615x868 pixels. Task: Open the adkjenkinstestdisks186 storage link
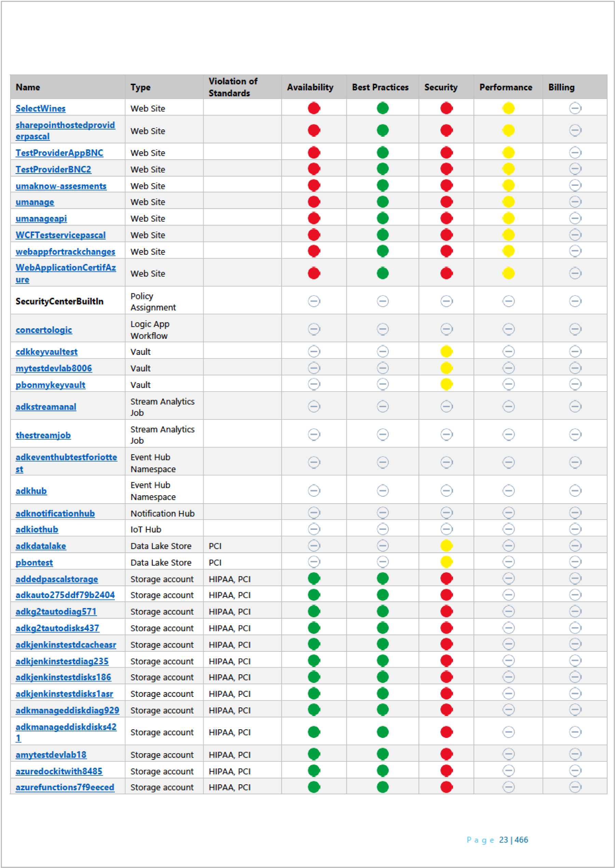[63, 677]
